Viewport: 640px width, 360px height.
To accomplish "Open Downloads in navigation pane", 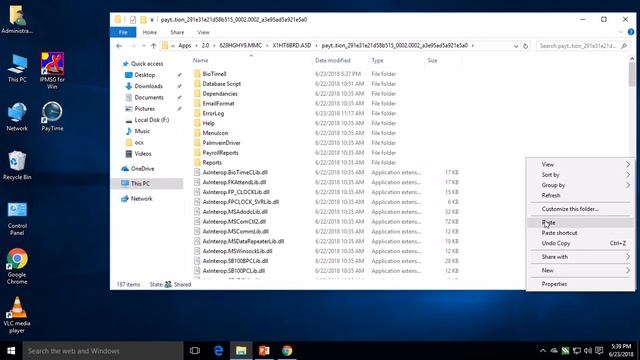I will pos(148,86).
